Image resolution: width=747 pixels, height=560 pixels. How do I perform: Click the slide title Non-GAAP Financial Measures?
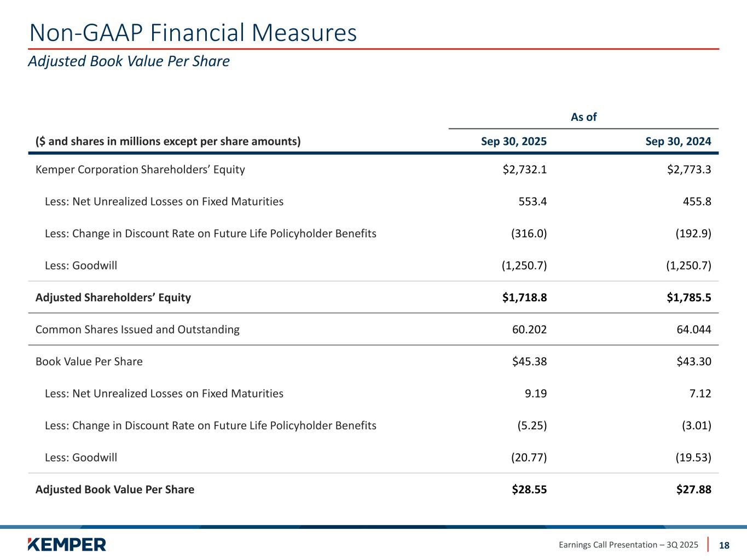point(193,33)
